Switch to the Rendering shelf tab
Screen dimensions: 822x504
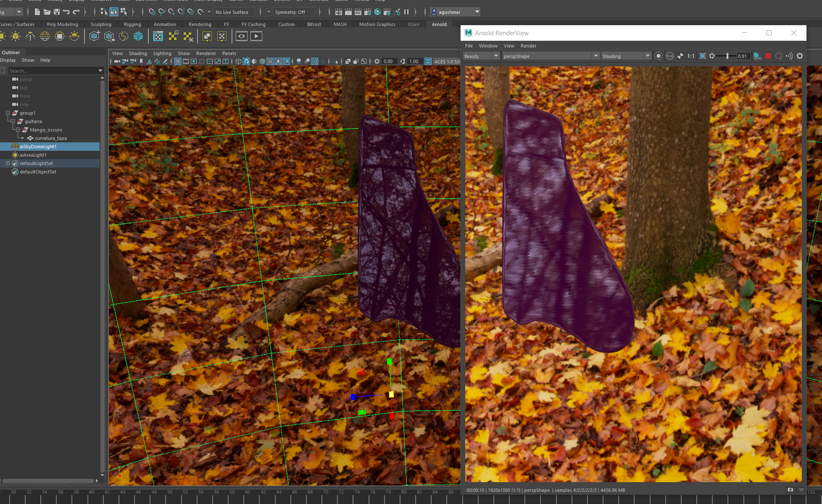[200, 24]
